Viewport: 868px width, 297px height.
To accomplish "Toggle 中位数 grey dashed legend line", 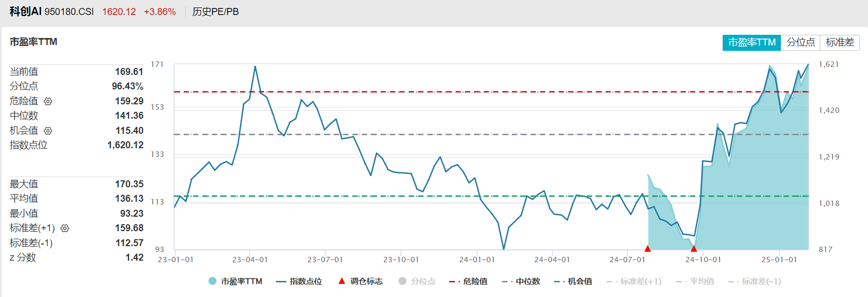I will (x=520, y=281).
